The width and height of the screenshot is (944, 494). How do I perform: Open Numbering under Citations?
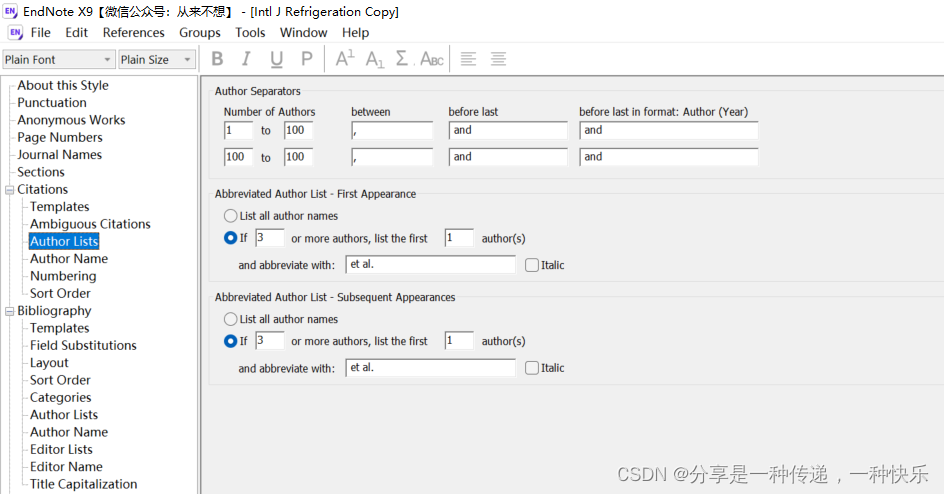click(x=63, y=276)
